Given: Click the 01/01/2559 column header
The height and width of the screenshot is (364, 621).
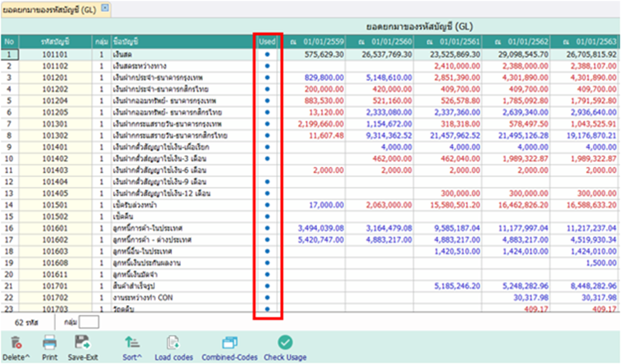Looking at the screenshot, I should [316, 42].
